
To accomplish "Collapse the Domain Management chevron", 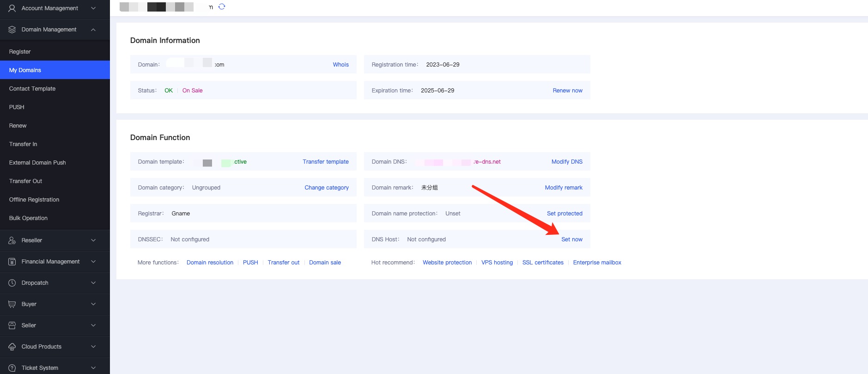I will click(x=93, y=30).
